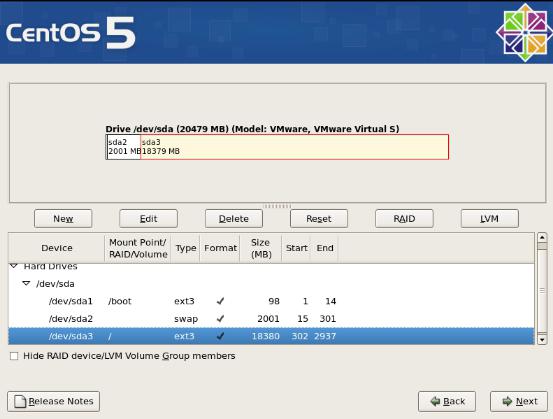Collapse the Hard Drives tree node
Image resolution: width=553 pixels, height=419 pixels.
tap(14, 266)
